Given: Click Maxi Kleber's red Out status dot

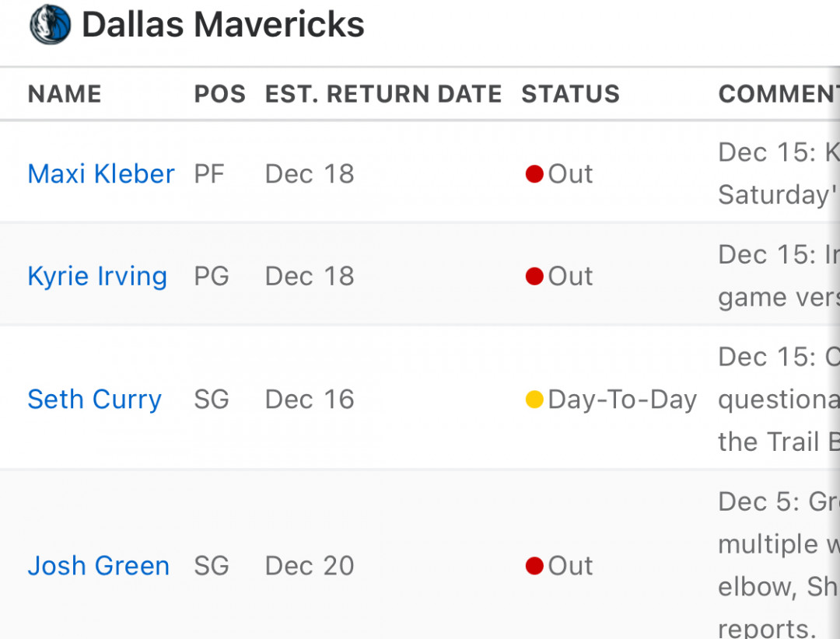Looking at the screenshot, I should [534, 174].
